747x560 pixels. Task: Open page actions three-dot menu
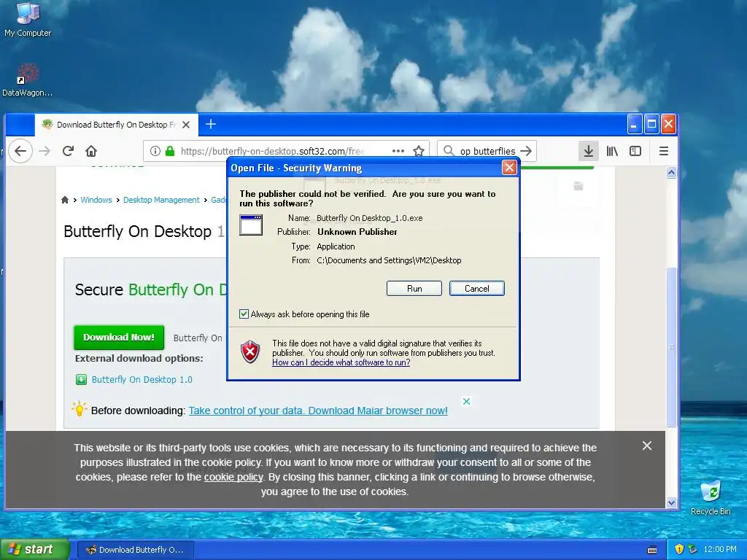click(398, 151)
